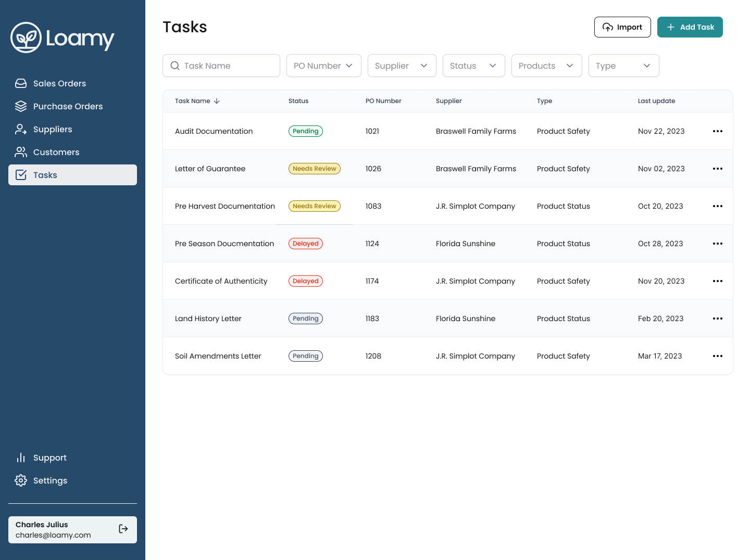Image resolution: width=750 pixels, height=560 pixels.
Task: Open more options for Audit Documentation
Action: tap(718, 131)
